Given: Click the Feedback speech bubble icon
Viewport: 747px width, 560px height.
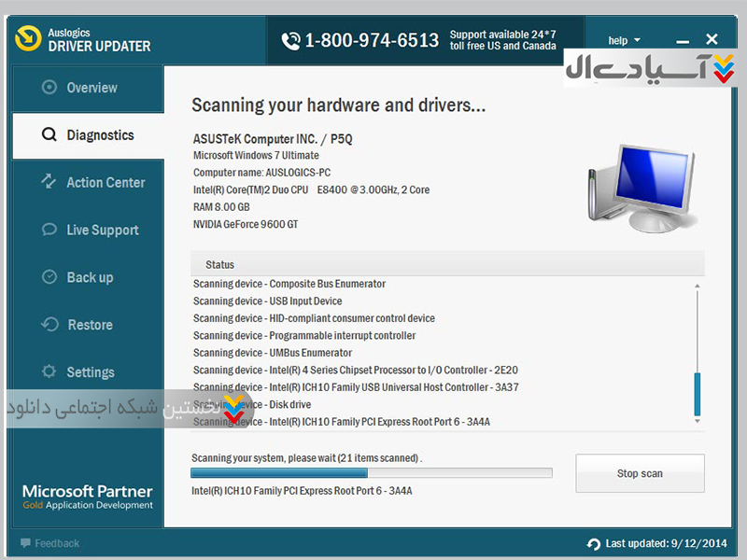Looking at the screenshot, I should click(25, 543).
